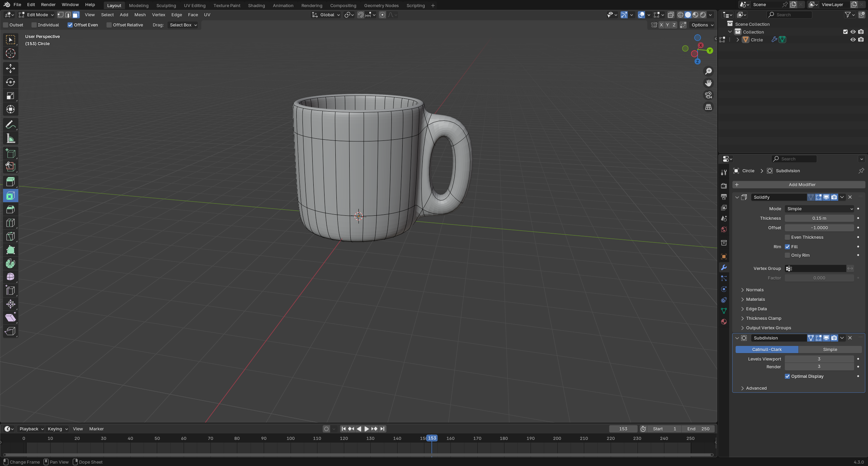This screenshot has height=466, width=868.
Task: Uncheck Offset Even option
Action: [70, 25]
